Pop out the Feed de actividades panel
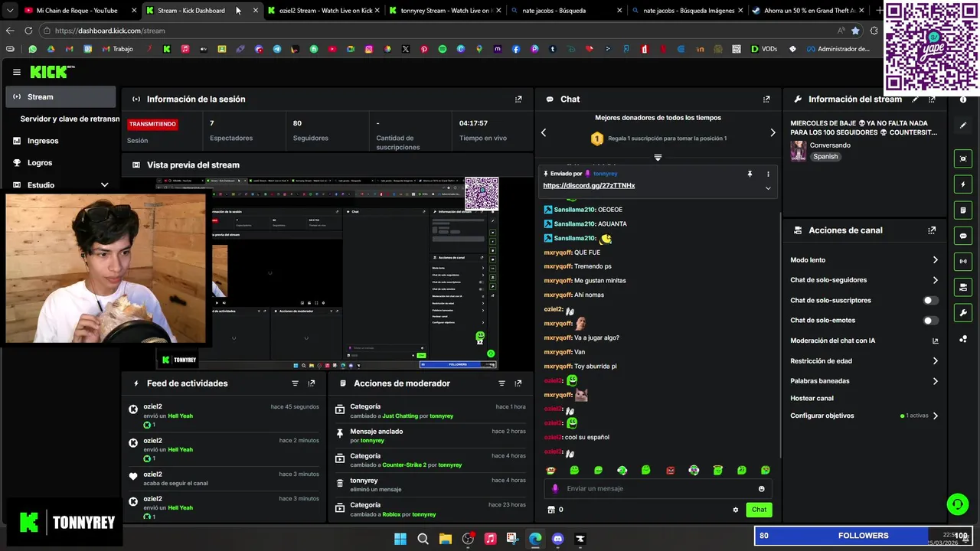 point(312,383)
